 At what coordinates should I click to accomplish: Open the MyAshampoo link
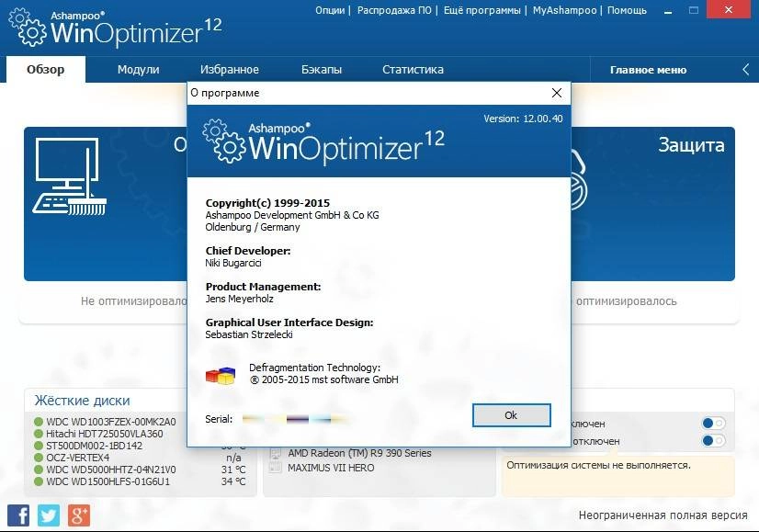[x=564, y=10]
